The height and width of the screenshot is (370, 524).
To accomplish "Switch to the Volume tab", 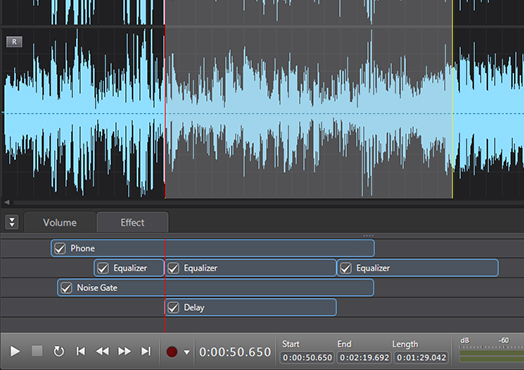I will (60, 223).
